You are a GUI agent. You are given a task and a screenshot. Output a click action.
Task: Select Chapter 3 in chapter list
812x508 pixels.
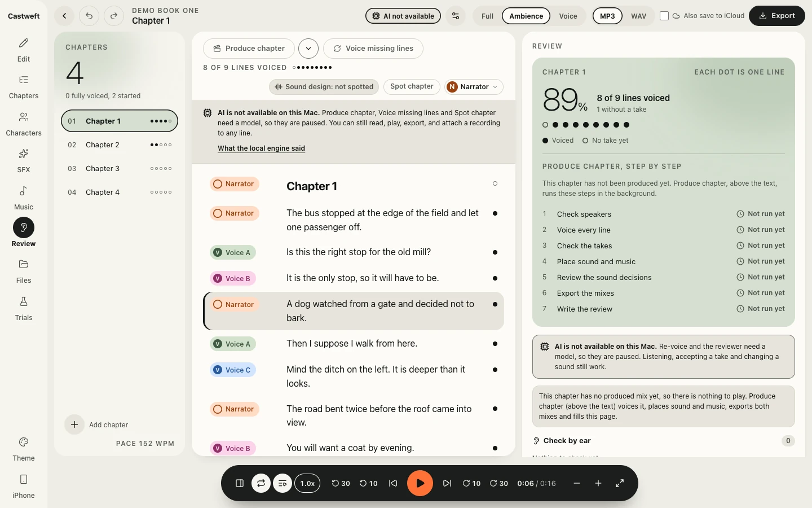pyautogui.click(x=120, y=169)
